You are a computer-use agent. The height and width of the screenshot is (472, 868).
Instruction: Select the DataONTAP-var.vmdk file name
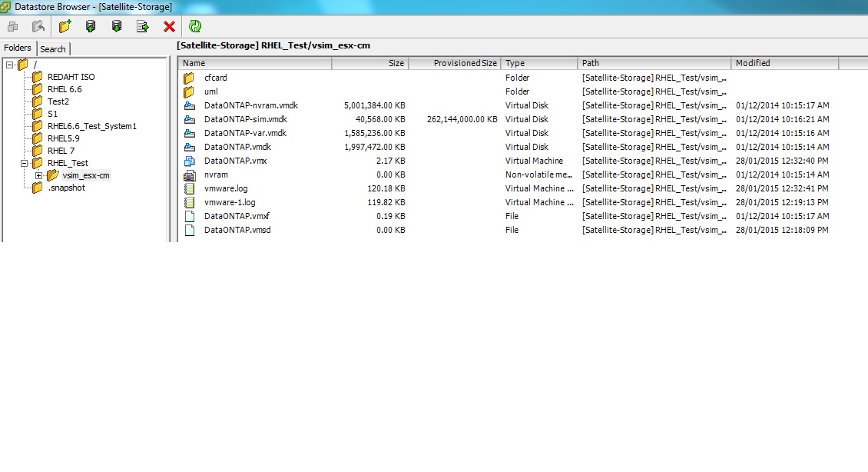245,133
